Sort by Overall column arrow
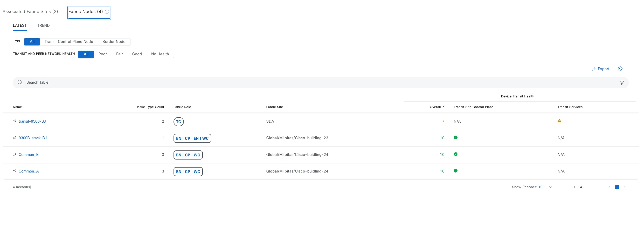Image resolution: width=644 pixels, height=232 pixels. coord(444,107)
